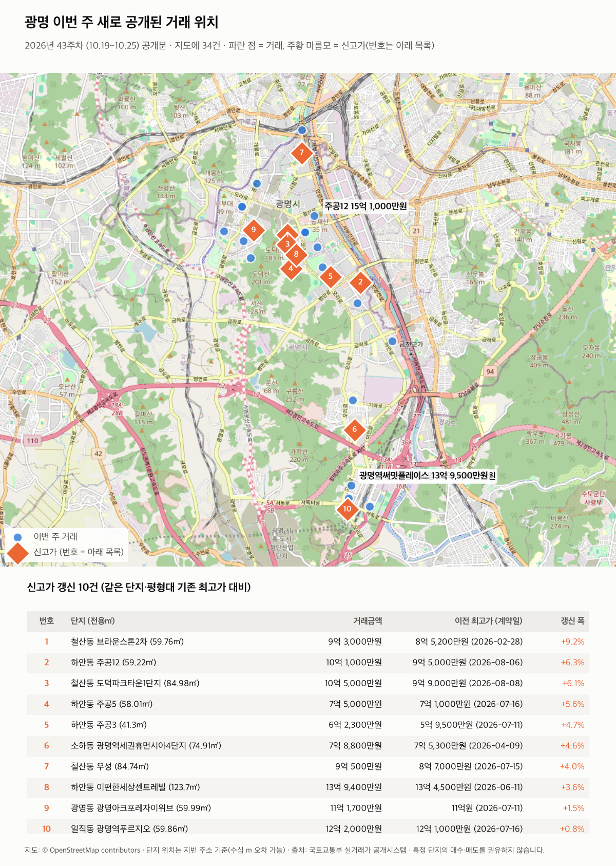Click '하안동 이편한세상센트레빌 (123.7㎡)' in the table
Screen dimensions: 616x866
pos(136,787)
